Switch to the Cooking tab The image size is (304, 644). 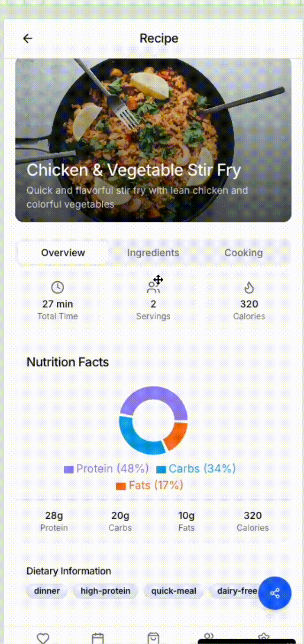[243, 253]
